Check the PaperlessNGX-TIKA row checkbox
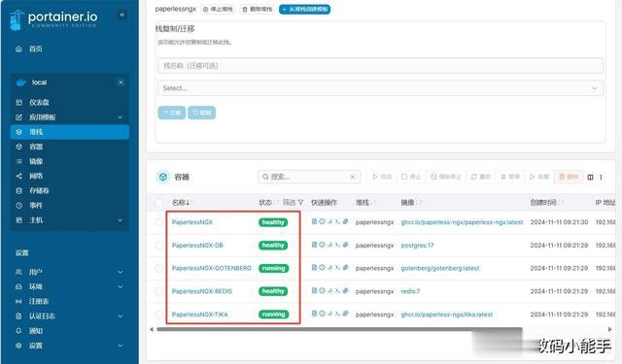Image resolution: width=622 pixels, height=364 pixels. pyautogui.click(x=159, y=314)
